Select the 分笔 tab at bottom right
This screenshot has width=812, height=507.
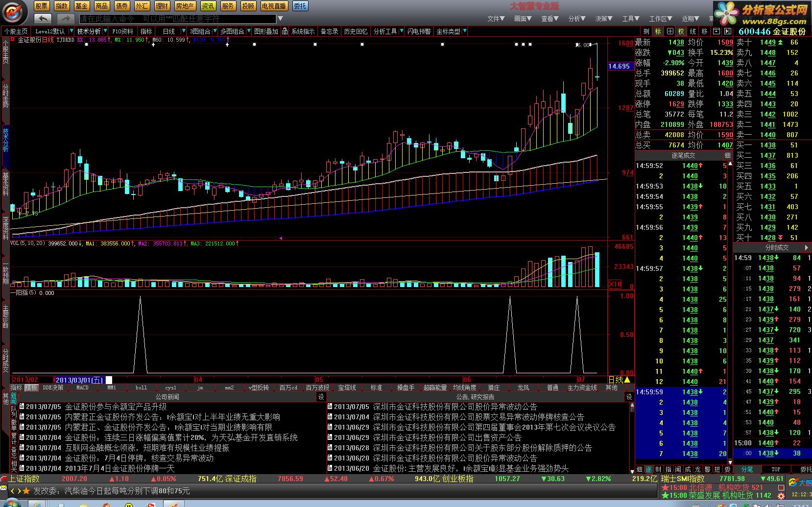747,469
